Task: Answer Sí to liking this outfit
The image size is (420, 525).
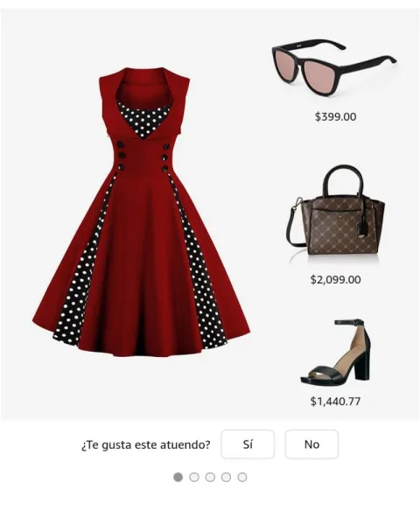Action: pos(248,444)
